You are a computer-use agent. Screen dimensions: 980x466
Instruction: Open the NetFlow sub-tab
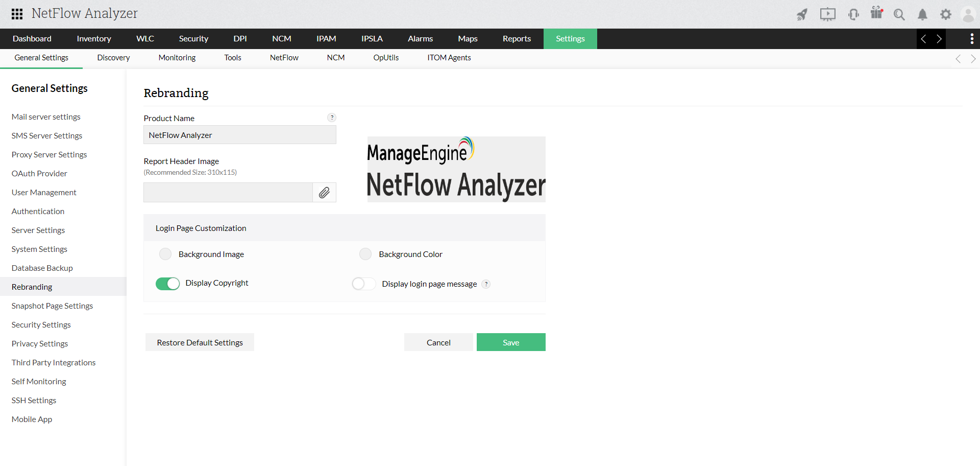[284, 58]
